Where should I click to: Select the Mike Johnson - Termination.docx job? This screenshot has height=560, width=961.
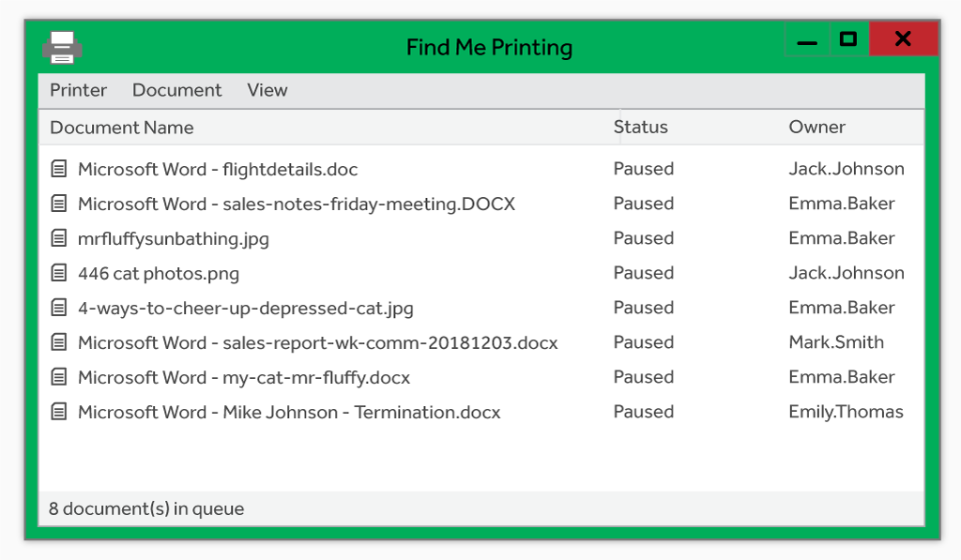click(481, 412)
